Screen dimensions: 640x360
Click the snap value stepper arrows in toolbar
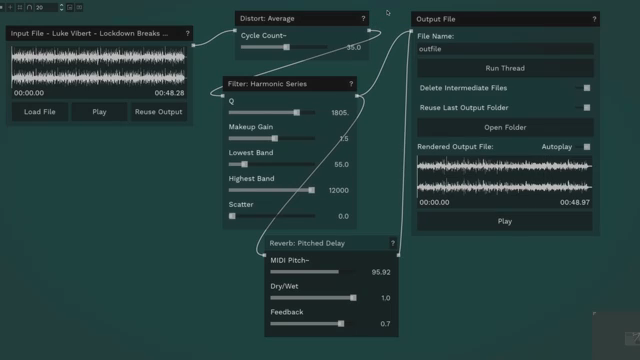[x=61, y=7]
